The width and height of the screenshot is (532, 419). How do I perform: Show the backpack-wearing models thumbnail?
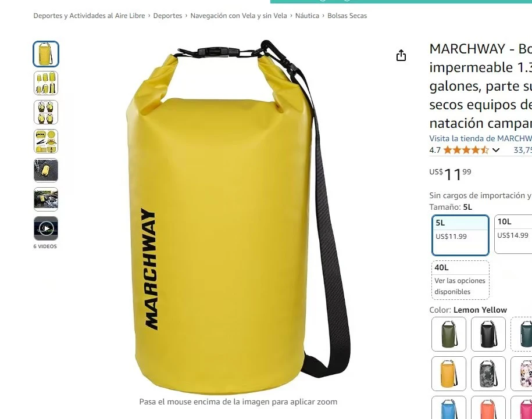click(x=46, y=112)
